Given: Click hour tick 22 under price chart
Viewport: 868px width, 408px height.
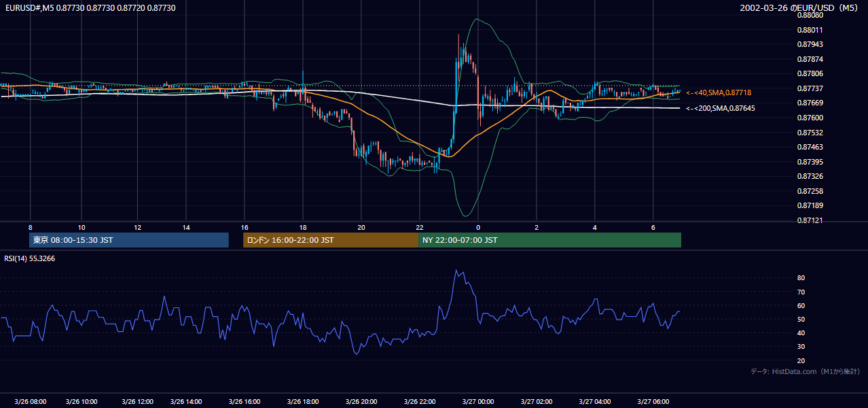Looking at the screenshot, I should [420, 227].
